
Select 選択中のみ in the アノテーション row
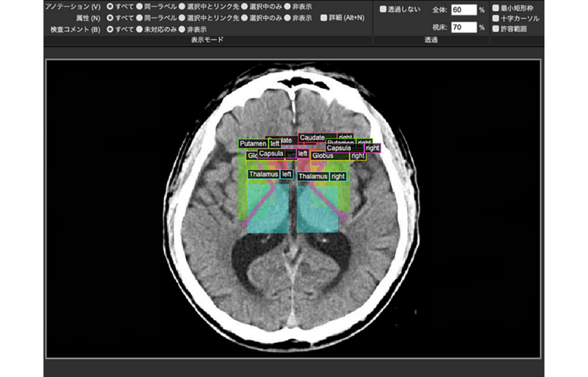245,6
